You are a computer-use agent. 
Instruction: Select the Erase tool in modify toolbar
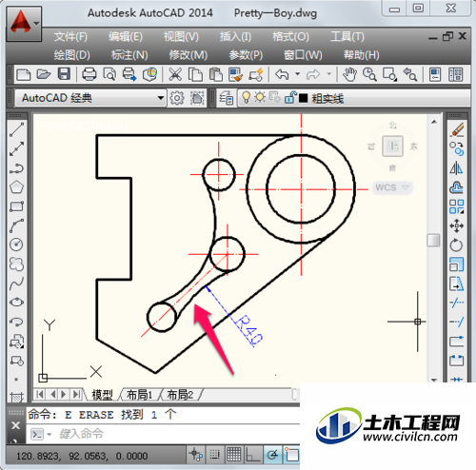(457, 129)
